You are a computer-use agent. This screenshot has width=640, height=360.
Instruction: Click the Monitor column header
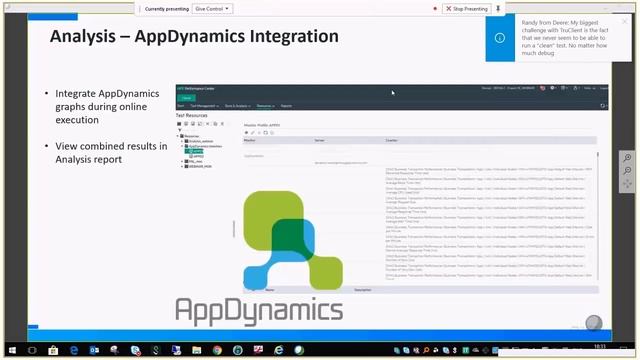tap(250, 140)
